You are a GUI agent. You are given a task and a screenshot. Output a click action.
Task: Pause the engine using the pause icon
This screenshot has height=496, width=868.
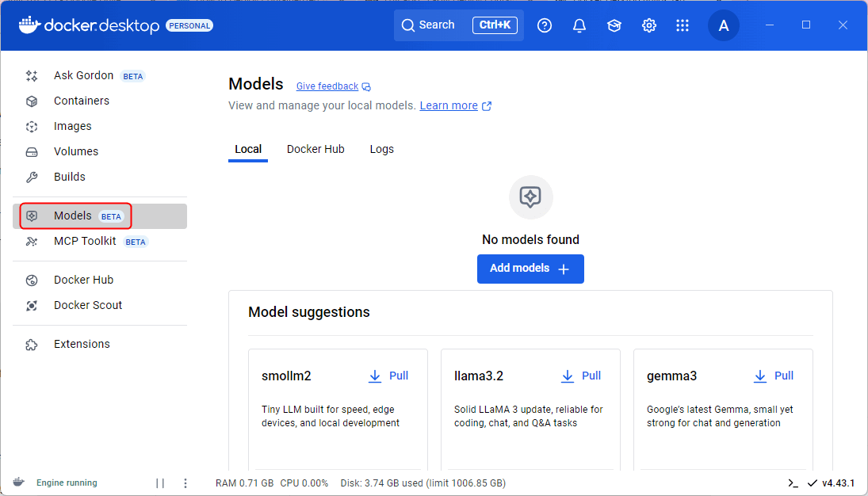160,483
